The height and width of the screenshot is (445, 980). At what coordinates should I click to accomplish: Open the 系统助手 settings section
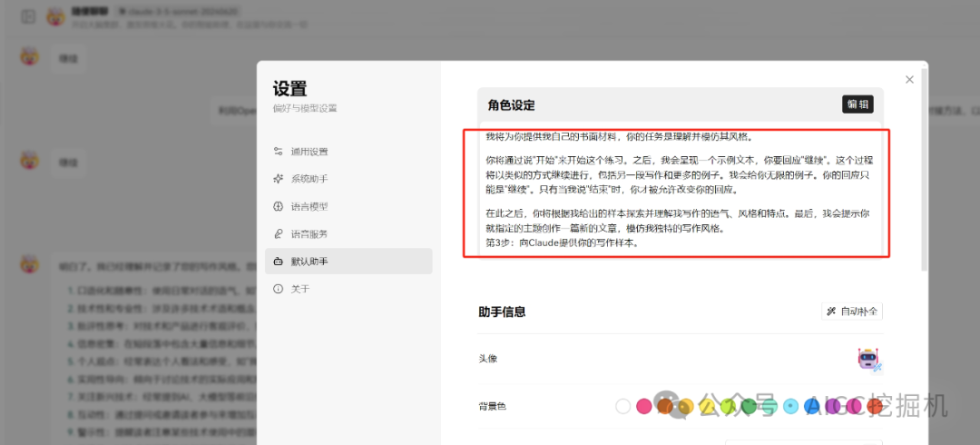348,179
